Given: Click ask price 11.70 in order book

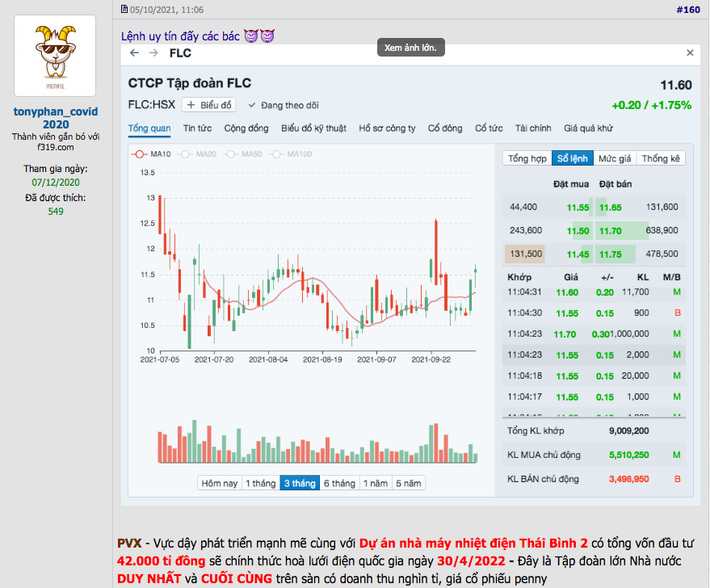Looking at the screenshot, I should tap(611, 231).
